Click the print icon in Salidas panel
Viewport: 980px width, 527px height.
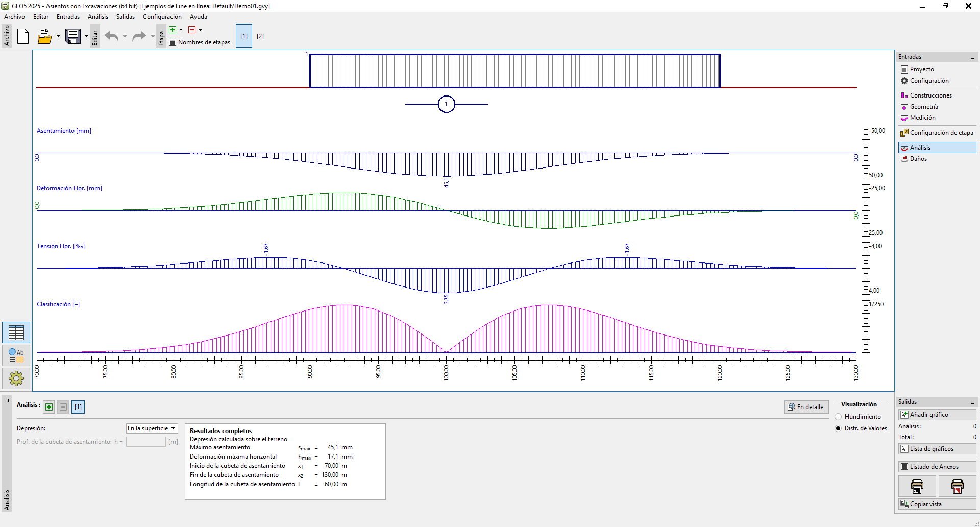pos(917,486)
